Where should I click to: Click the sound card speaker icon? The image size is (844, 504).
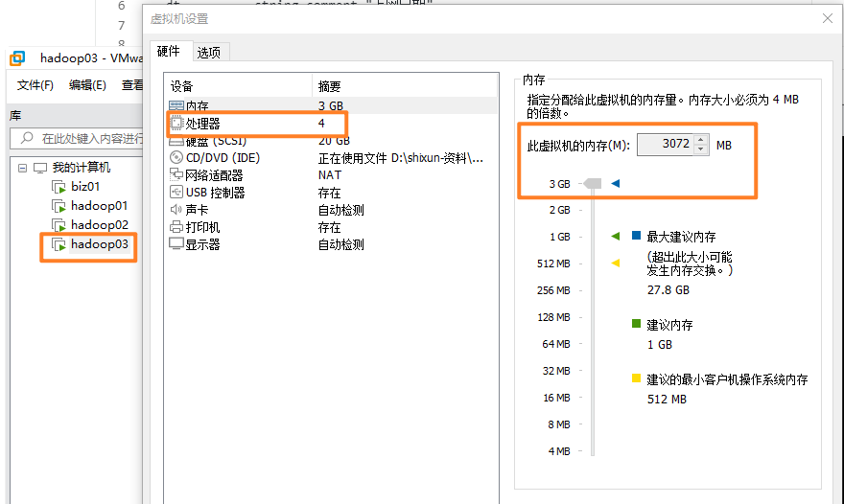coord(176,209)
